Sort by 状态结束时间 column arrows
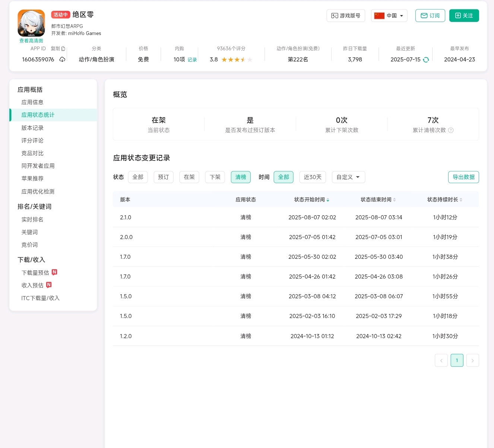Screen dimensions: 494x448 (395, 200)
